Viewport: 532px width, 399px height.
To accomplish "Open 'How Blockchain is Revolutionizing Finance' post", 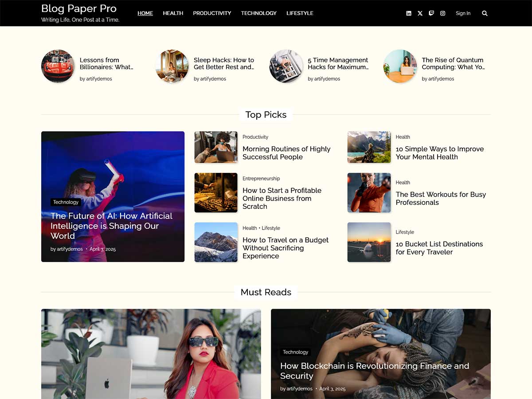I will [x=374, y=371].
